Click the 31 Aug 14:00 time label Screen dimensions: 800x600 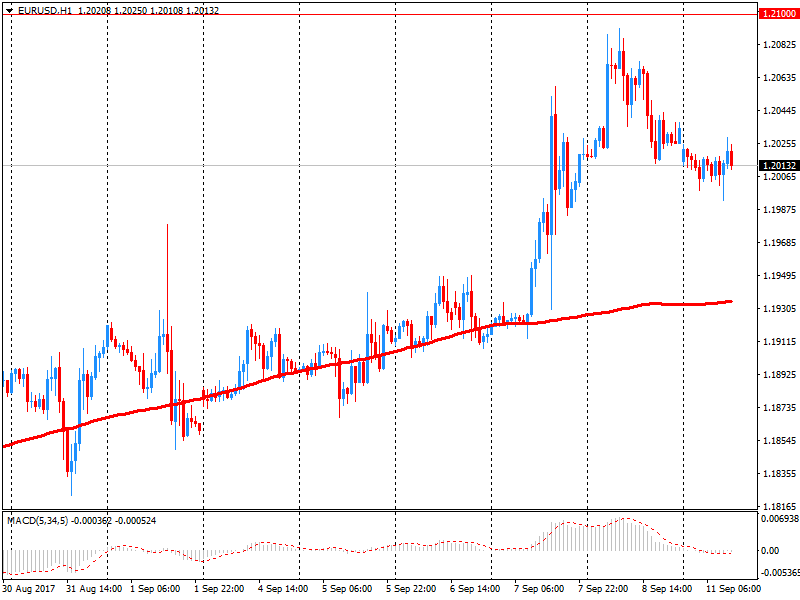[x=94, y=589]
